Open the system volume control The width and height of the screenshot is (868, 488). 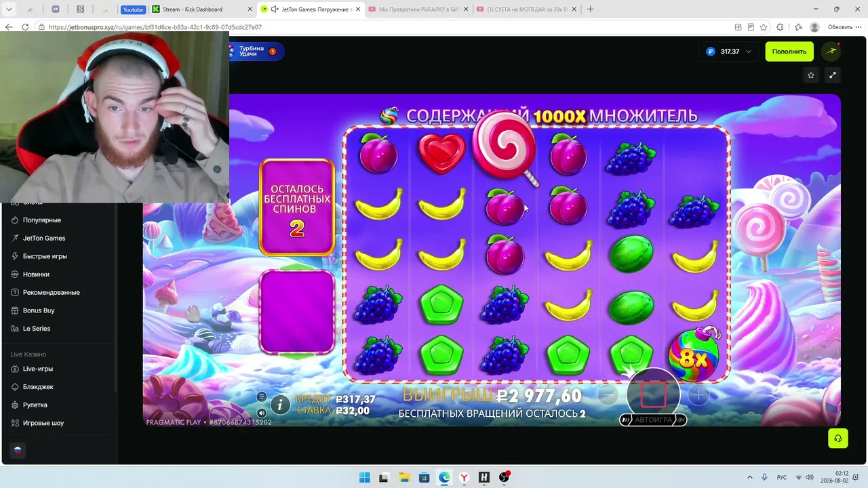click(810, 477)
